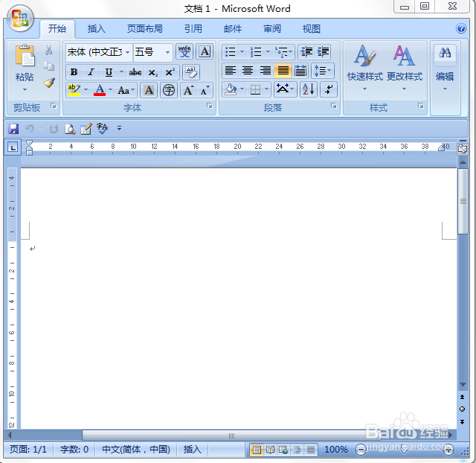
Task: Switch to 引用 tab
Action: (193, 29)
